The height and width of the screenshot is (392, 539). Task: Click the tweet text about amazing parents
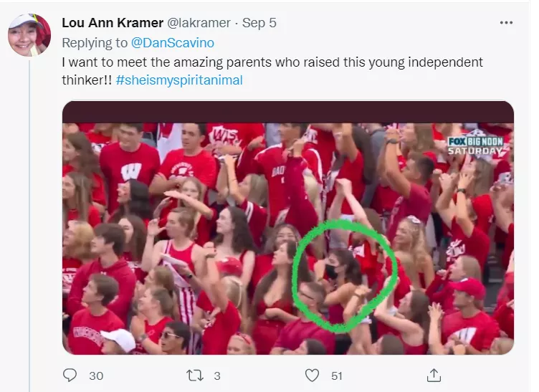pos(272,62)
